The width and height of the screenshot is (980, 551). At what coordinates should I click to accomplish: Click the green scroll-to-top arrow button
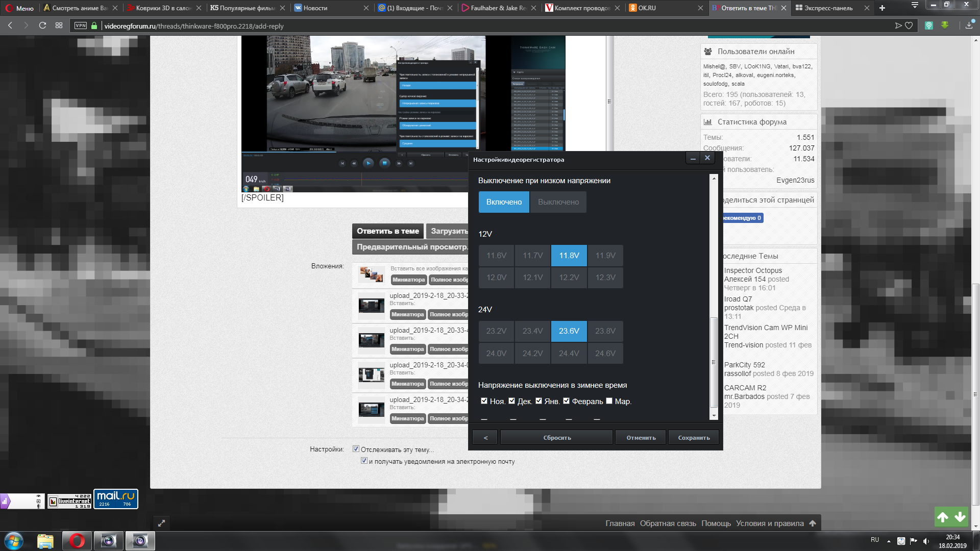point(943,517)
